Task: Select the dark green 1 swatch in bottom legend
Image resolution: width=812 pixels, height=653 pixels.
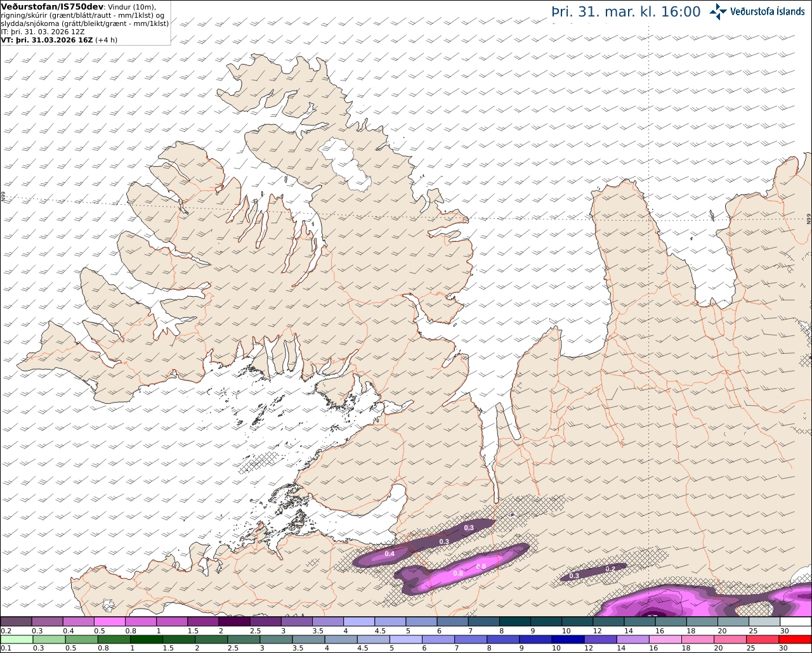Action: (x=146, y=640)
